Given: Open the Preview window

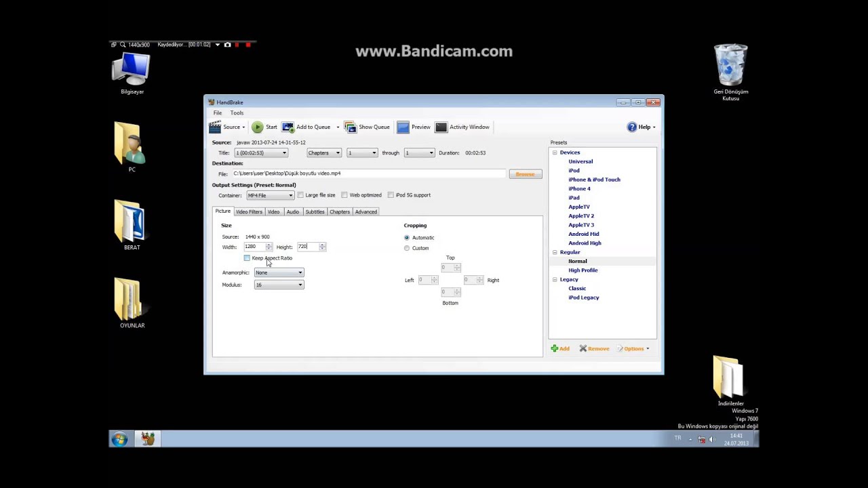Looking at the screenshot, I should coord(414,127).
